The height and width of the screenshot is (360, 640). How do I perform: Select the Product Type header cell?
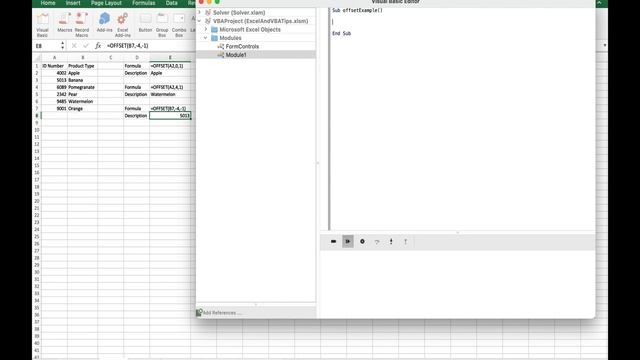[x=82, y=66]
